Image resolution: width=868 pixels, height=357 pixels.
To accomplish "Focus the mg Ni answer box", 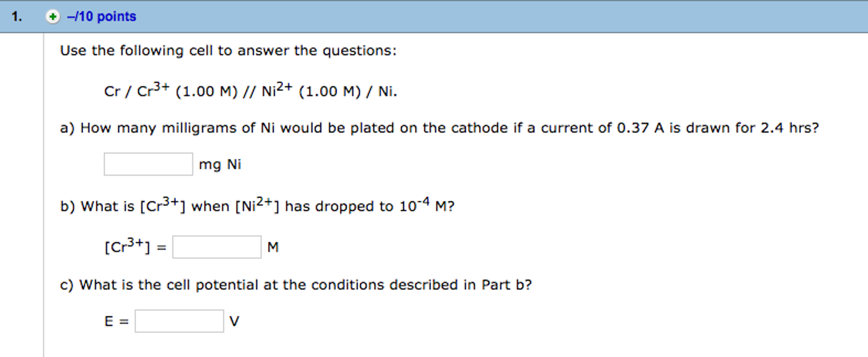I will pos(148,164).
